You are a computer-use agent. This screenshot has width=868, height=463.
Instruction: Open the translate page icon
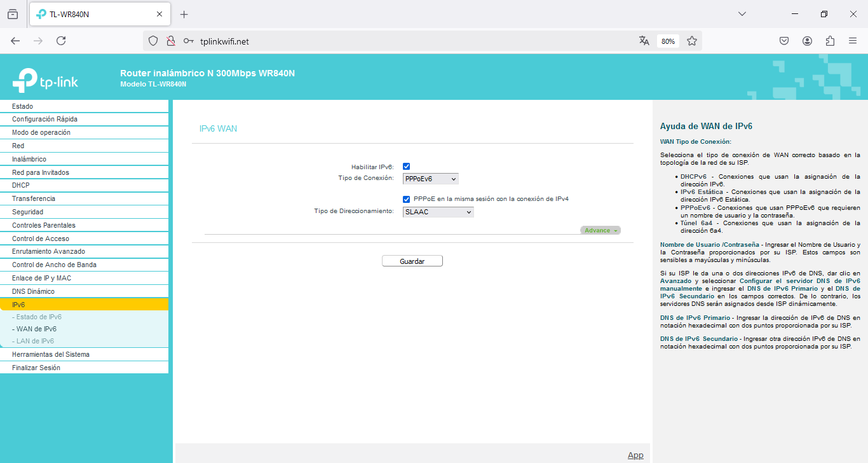pos(644,41)
